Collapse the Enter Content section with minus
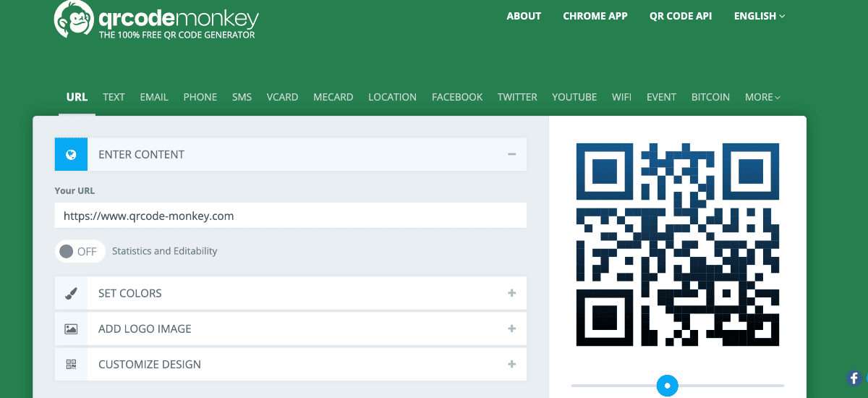868x398 pixels. tap(511, 154)
